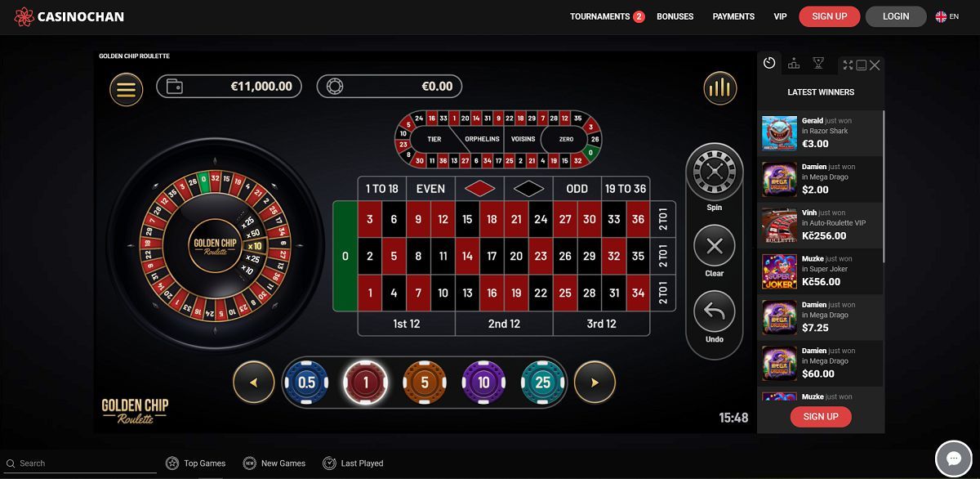Clear all bets with the X button
Viewport: 980px width, 479px height.
point(714,246)
